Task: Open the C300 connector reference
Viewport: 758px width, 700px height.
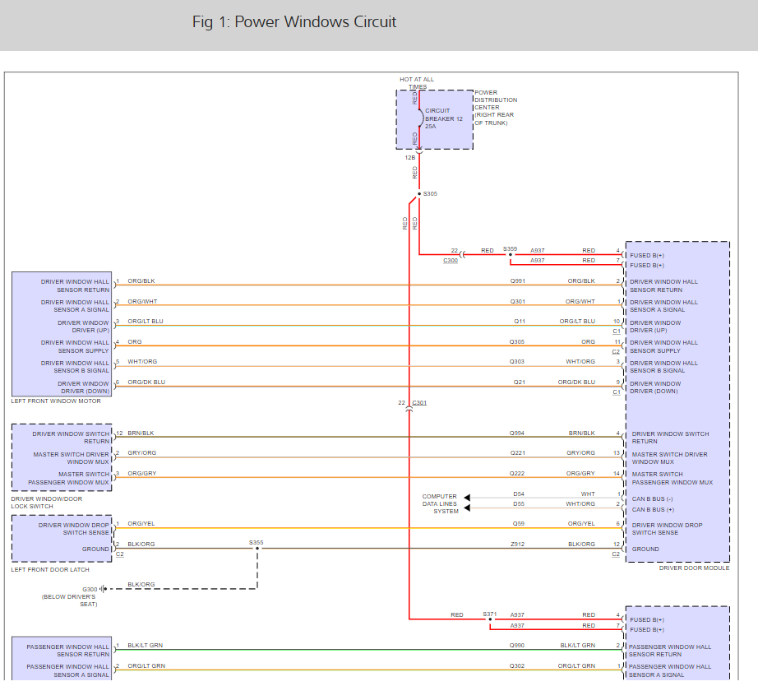Action: [x=451, y=260]
